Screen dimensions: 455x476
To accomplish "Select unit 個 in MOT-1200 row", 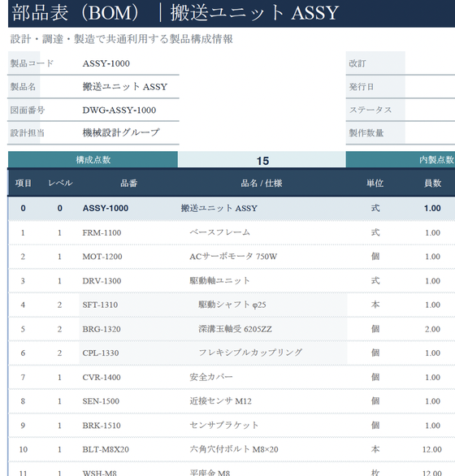I will (375, 257).
